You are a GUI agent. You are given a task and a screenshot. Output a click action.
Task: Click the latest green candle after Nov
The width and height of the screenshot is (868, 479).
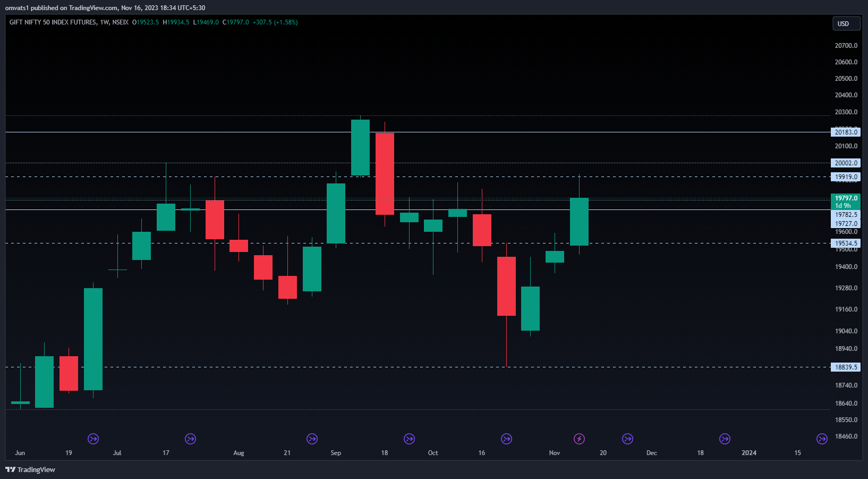pyautogui.click(x=579, y=222)
